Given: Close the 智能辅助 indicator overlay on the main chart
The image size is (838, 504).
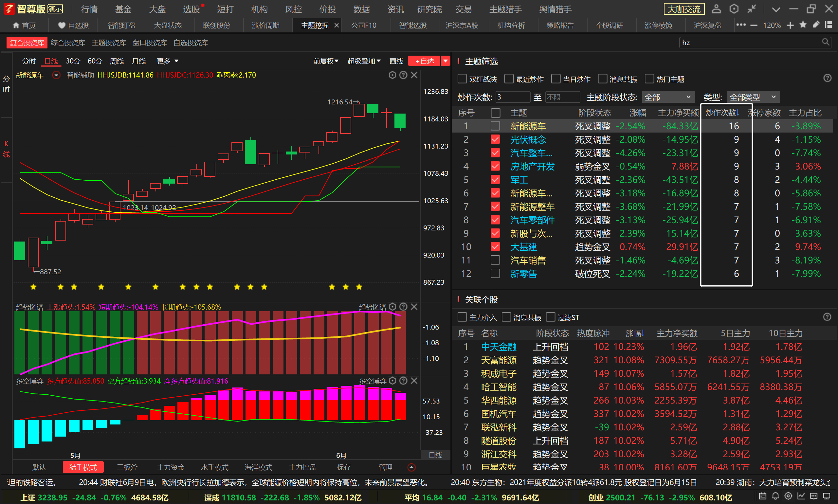Looking at the screenshot, I should (x=414, y=75).
